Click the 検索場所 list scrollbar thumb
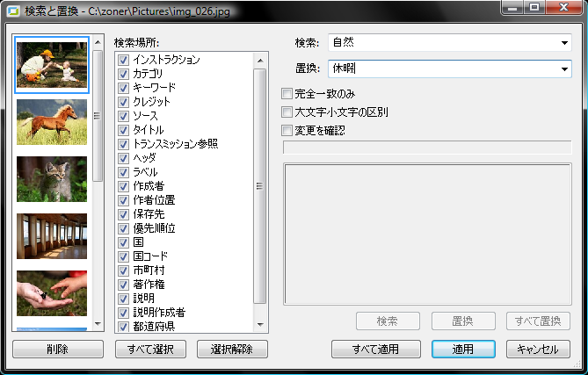588x375 pixels. [260, 186]
